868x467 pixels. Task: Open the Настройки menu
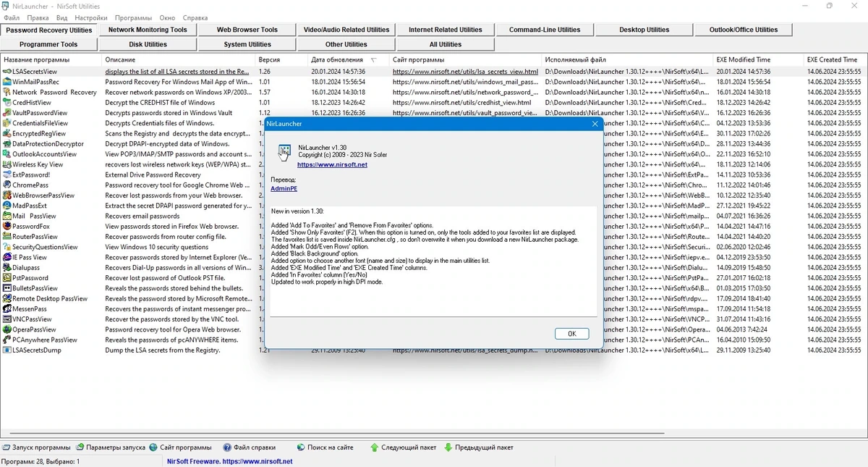pos(91,17)
